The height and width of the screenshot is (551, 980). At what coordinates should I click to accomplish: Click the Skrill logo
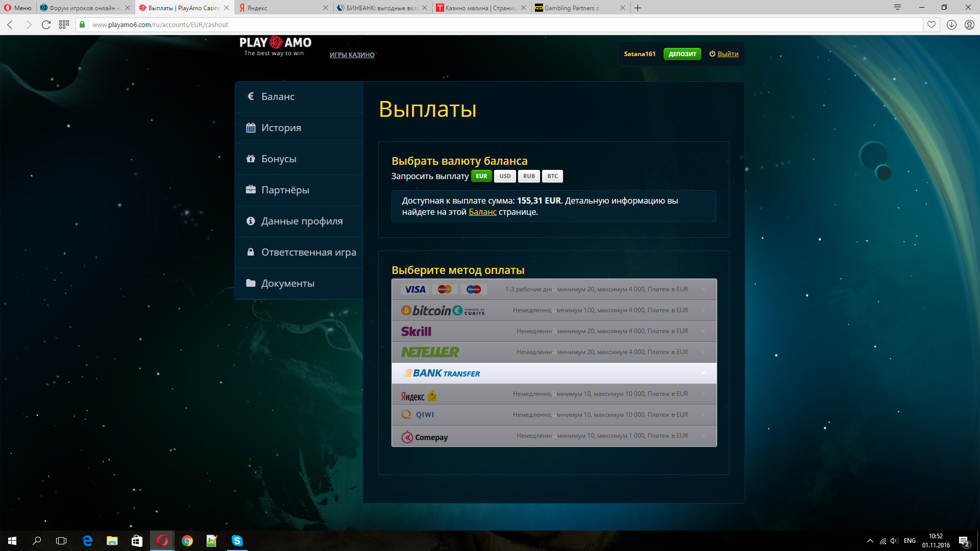(416, 332)
